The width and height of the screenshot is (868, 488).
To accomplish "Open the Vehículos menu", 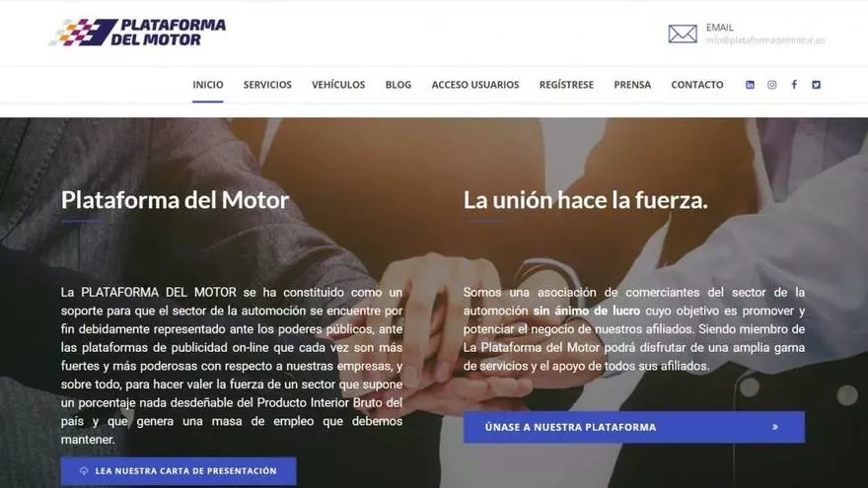I will (x=338, y=85).
